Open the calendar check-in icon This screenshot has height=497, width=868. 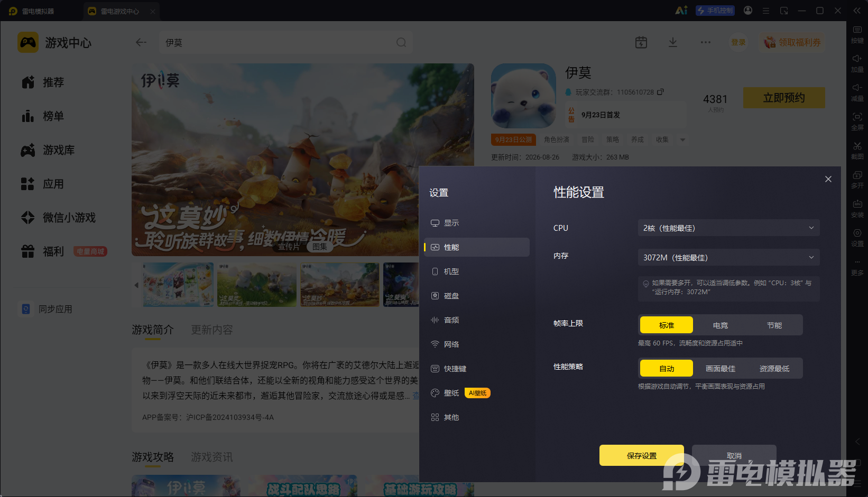point(641,42)
